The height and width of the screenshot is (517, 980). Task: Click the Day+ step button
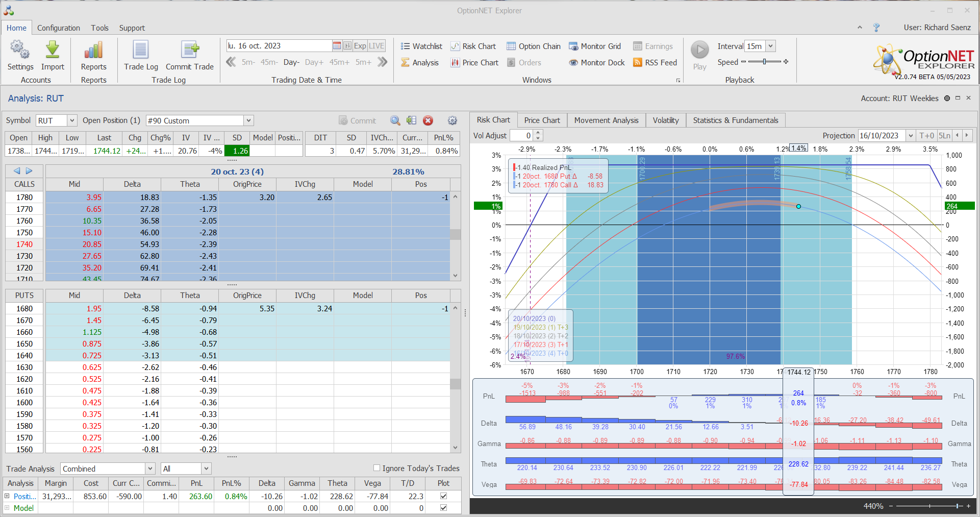[314, 62]
